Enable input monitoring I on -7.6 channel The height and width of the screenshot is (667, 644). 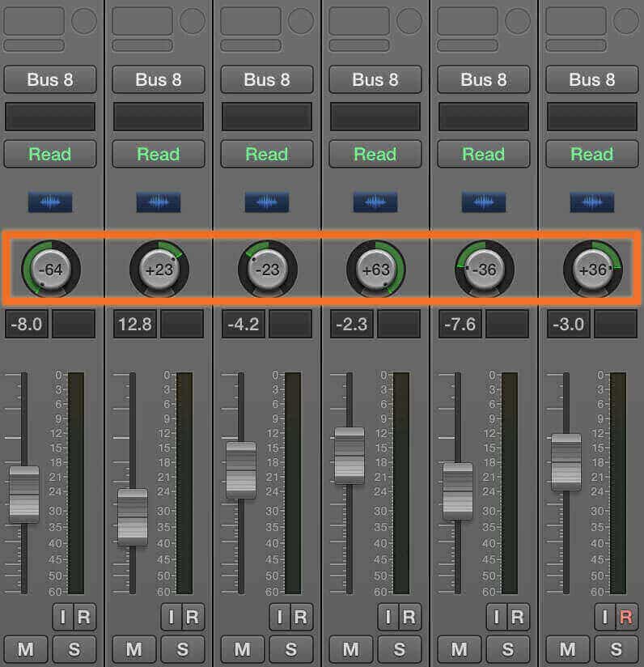(497, 616)
